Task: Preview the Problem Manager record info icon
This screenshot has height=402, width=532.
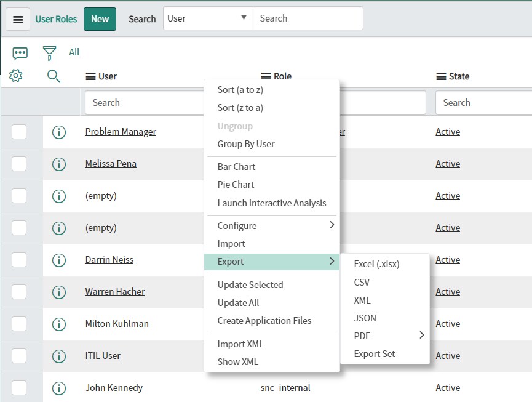Action: coord(59,132)
